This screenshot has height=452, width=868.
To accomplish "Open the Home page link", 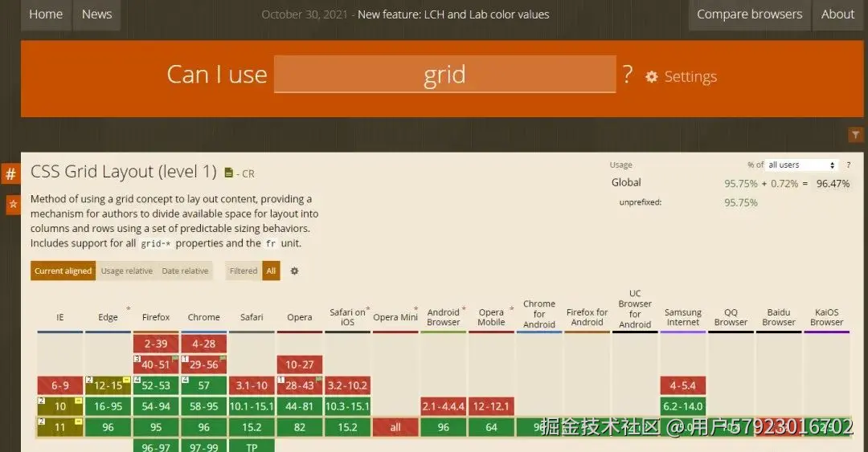I will click(46, 14).
